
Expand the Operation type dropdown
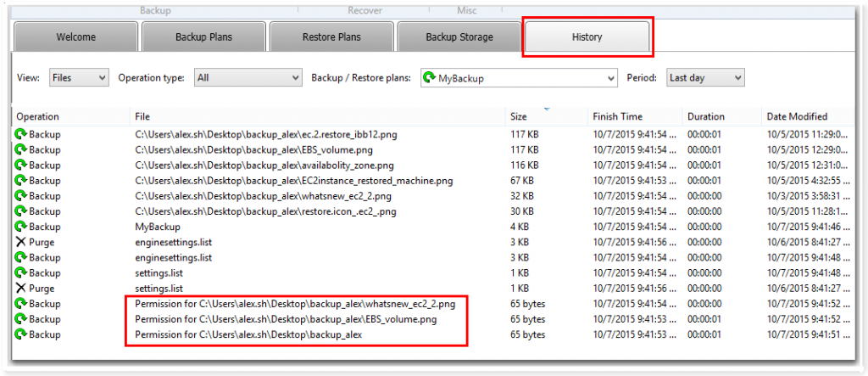point(248,78)
